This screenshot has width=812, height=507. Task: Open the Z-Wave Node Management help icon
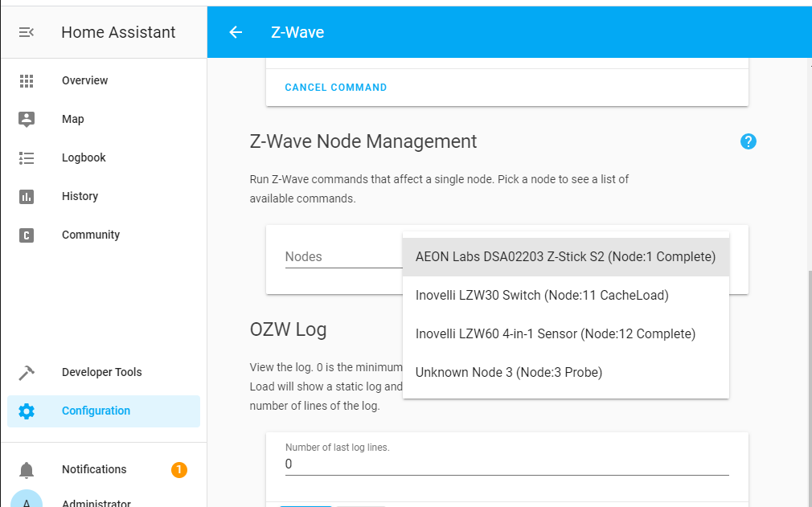coord(748,141)
